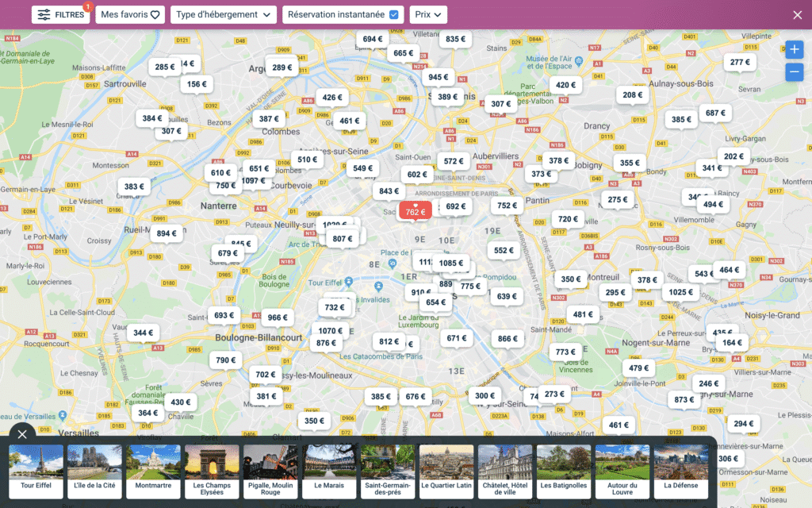Zoom in with the plus map button

795,50
